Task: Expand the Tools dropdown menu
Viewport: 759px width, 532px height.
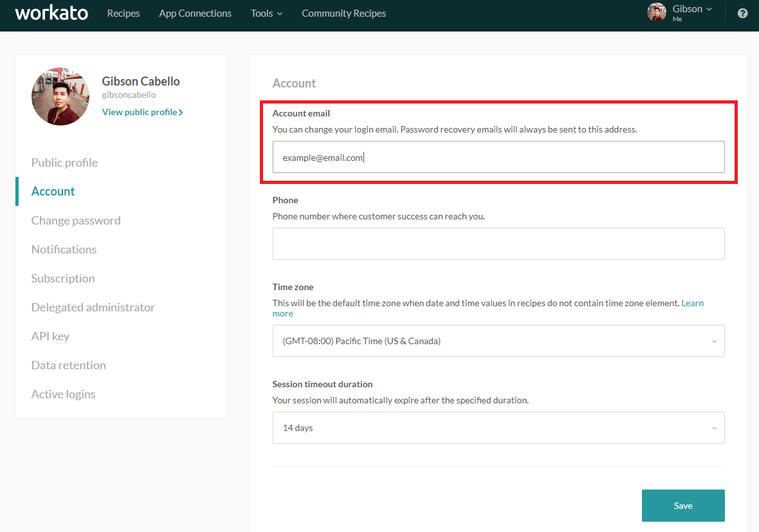Action: (266, 13)
